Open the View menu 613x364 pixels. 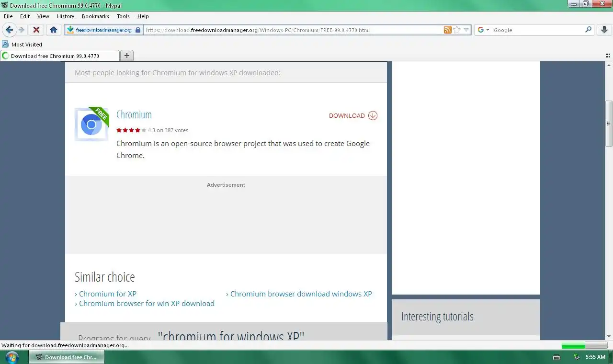43,16
